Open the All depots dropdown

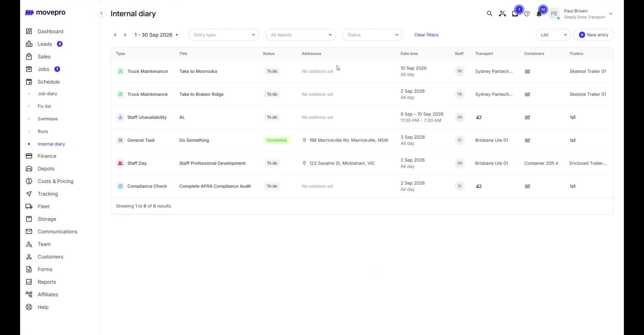301,35
